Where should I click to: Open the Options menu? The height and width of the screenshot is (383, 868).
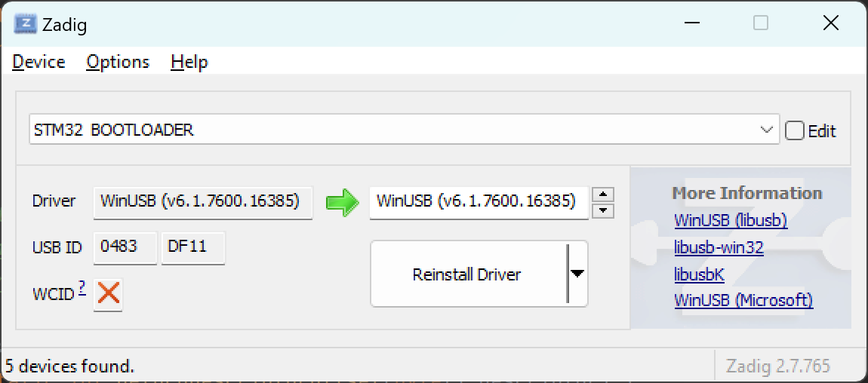[x=118, y=61]
